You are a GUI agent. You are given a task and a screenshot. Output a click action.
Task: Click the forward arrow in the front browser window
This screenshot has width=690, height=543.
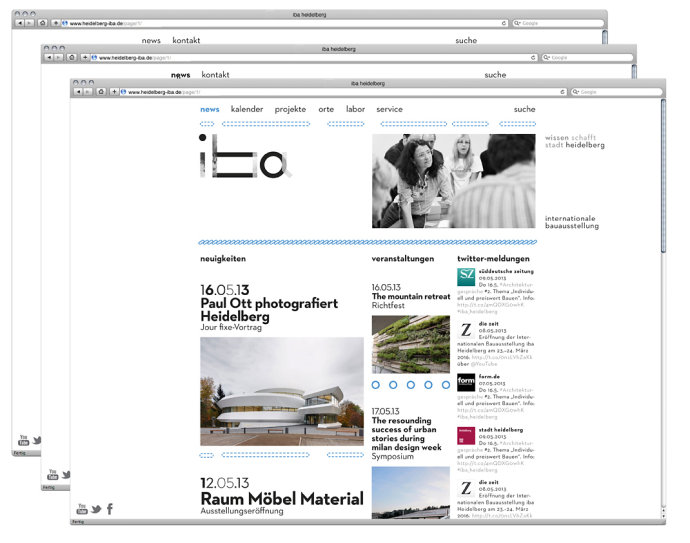(88, 92)
